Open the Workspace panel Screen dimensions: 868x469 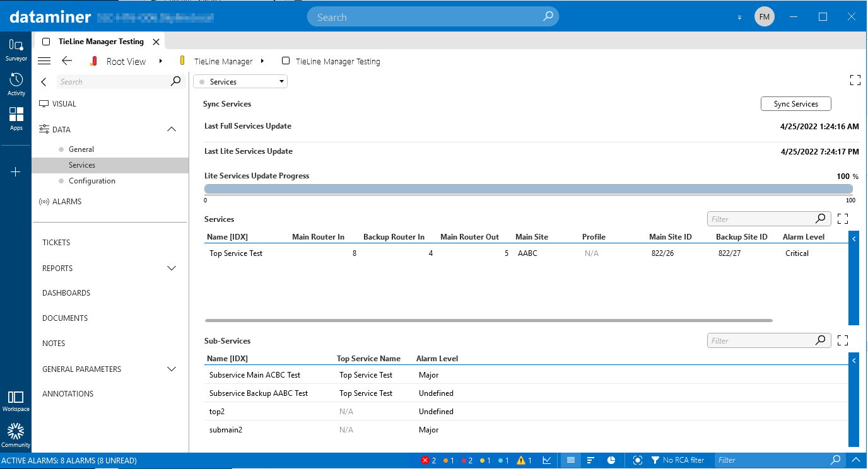tap(16, 401)
